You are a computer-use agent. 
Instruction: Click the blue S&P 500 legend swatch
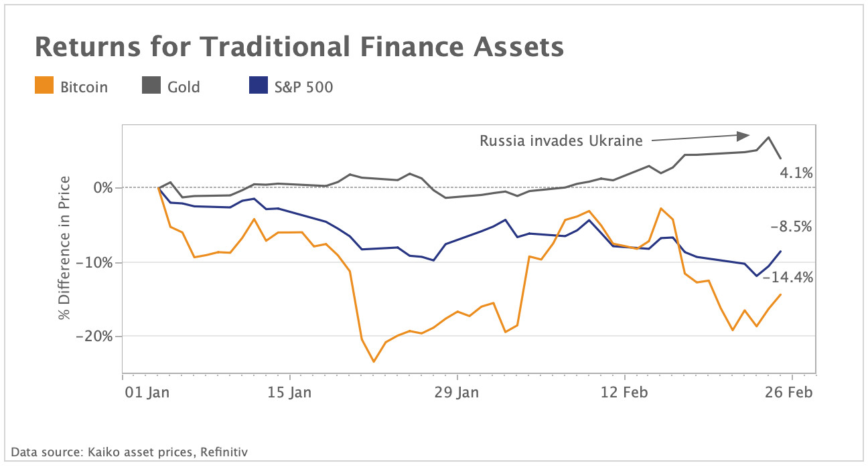[x=258, y=86]
